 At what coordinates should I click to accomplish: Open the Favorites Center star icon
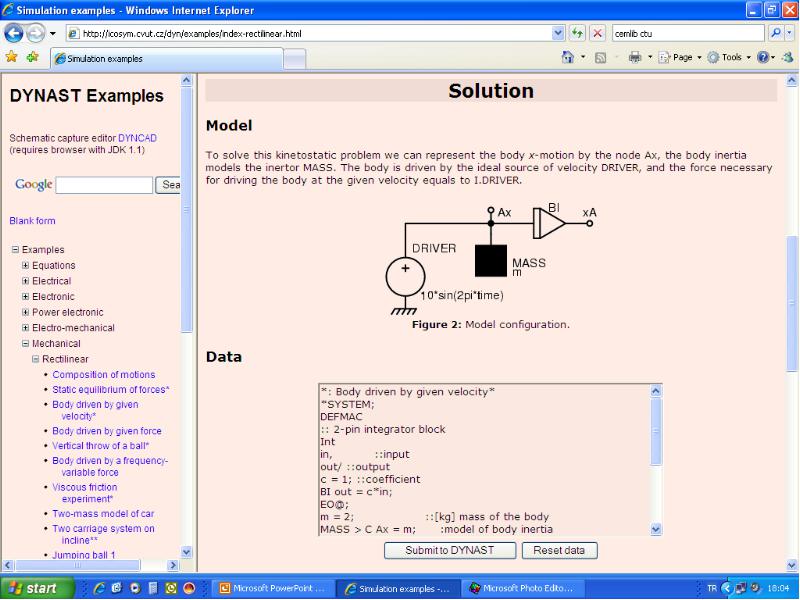click(x=11, y=57)
